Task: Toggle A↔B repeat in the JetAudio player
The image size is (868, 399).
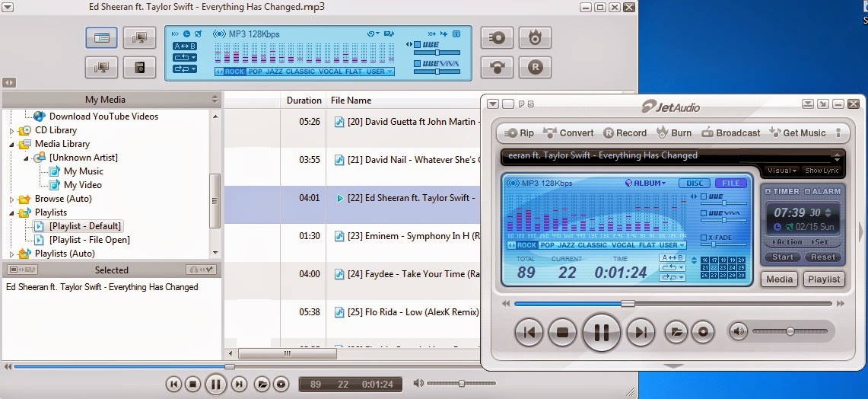Action: tap(672, 258)
